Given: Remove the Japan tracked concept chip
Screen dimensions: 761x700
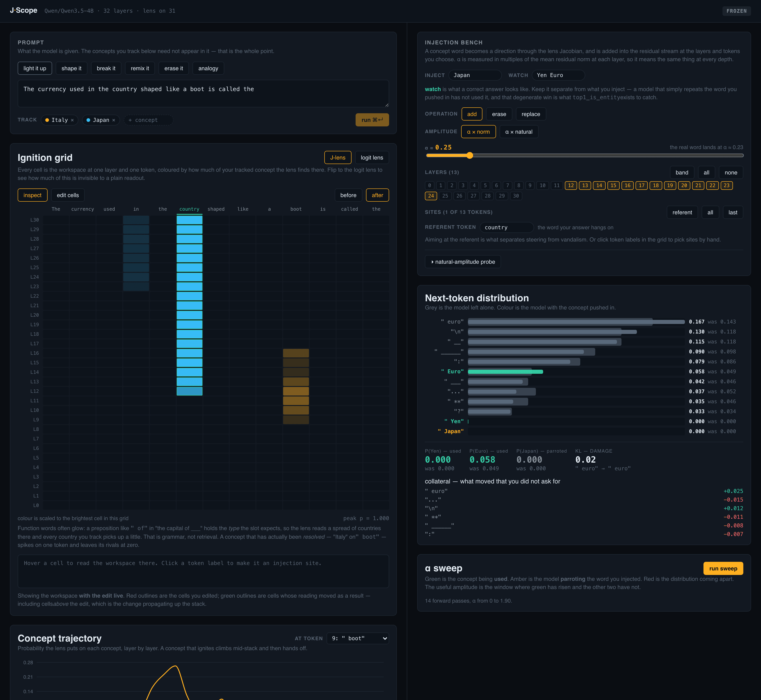Looking at the screenshot, I should 113,120.
